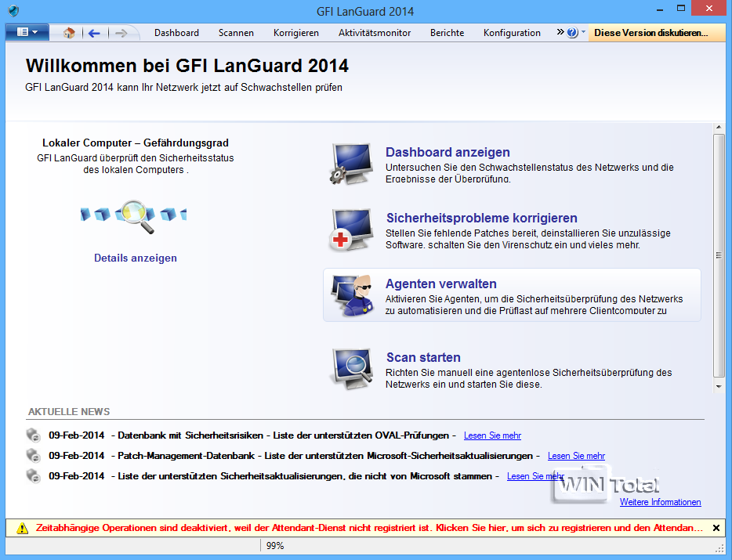This screenshot has height=560, width=732.
Task: Click the GFI LanGuard title bar icon
Action: click(x=13, y=10)
